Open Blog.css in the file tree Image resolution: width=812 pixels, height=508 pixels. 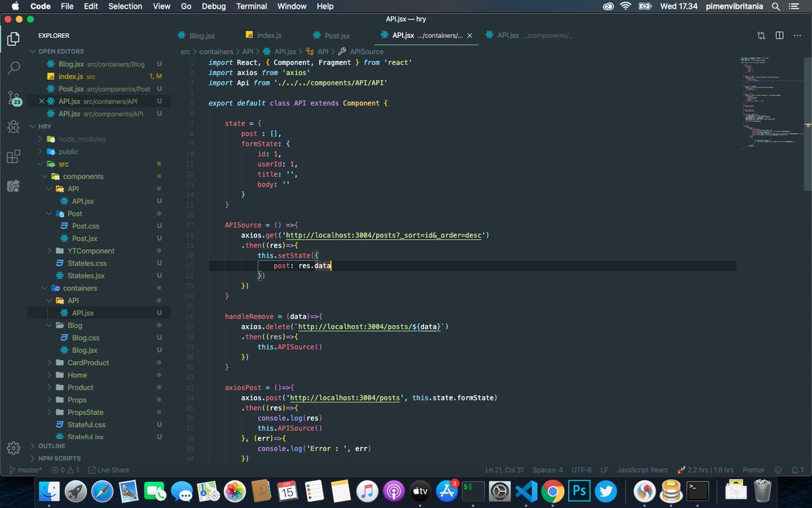click(x=85, y=337)
